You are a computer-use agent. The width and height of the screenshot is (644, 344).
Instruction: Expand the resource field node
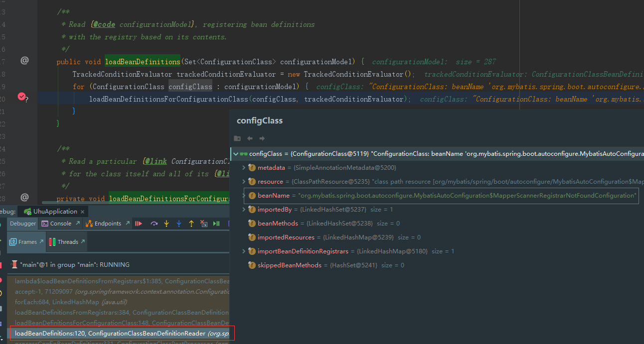pos(244,182)
